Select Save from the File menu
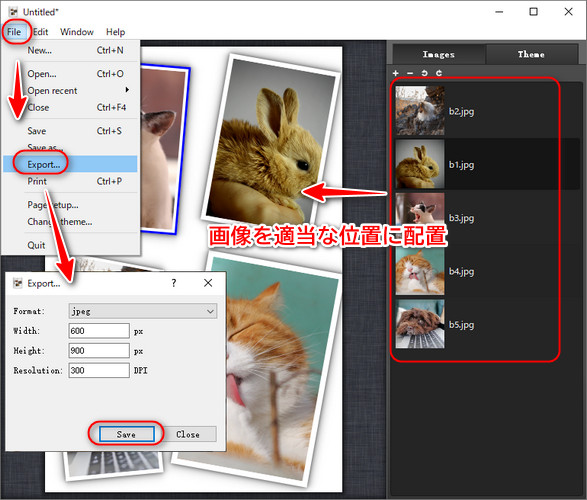Screen dimensions: 587x500 (71, 131)
